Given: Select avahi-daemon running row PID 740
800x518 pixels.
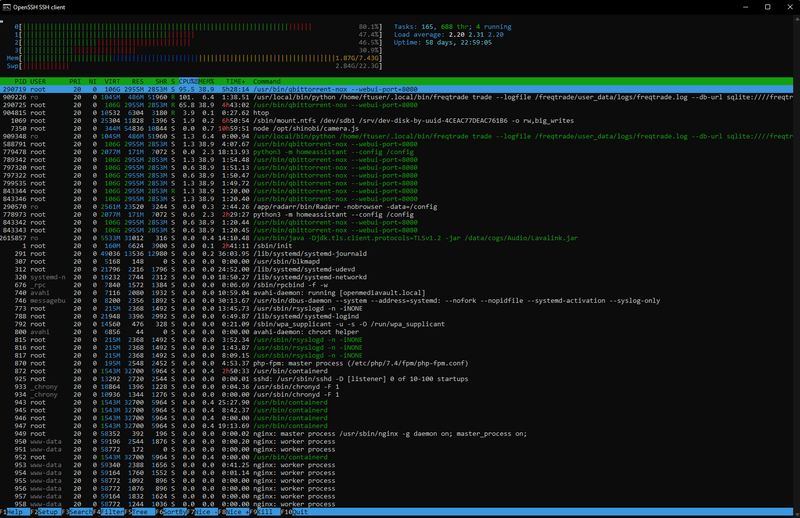Looking at the screenshot, I should [x=396, y=293].
